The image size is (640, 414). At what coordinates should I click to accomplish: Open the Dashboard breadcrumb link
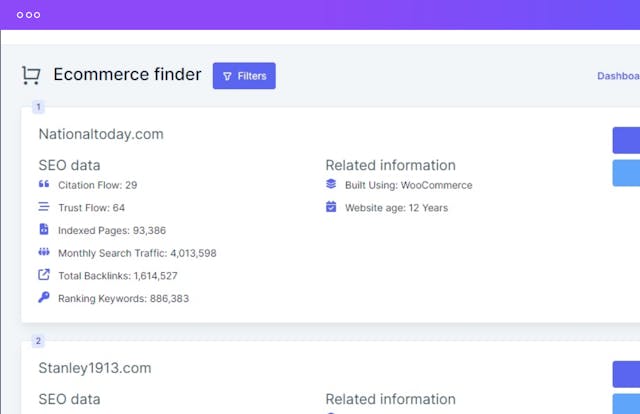(618, 76)
